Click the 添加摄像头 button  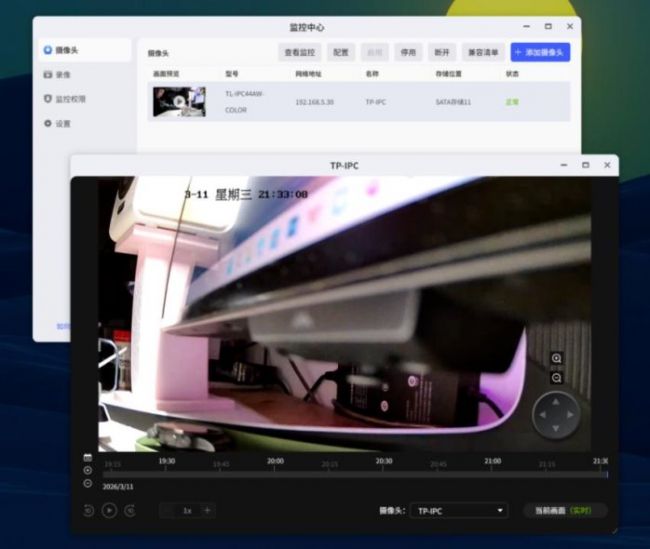click(540, 52)
